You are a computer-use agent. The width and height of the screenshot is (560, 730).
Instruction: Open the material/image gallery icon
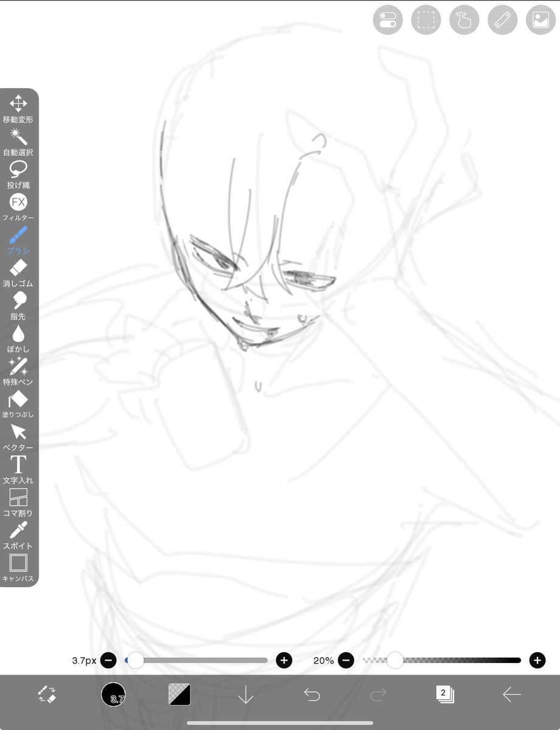(x=541, y=19)
